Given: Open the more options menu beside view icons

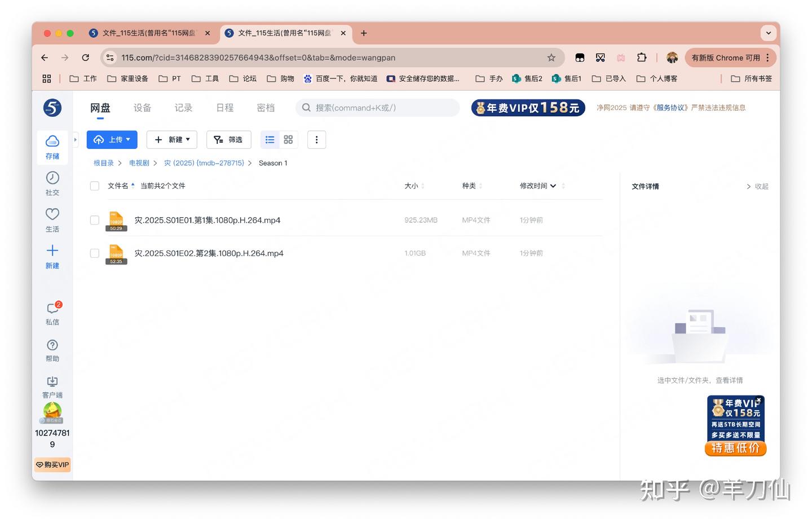Looking at the screenshot, I should coord(316,139).
